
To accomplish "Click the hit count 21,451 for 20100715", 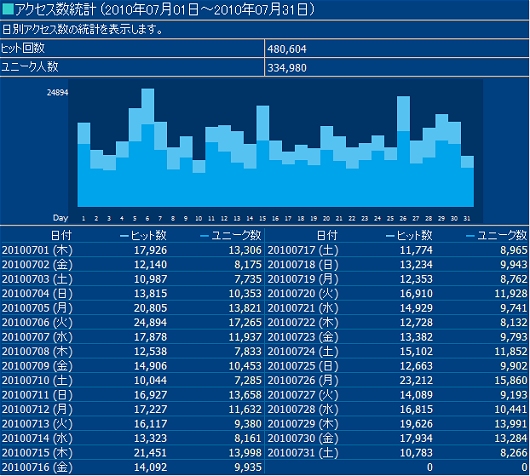I will pyautogui.click(x=150, y=453).
